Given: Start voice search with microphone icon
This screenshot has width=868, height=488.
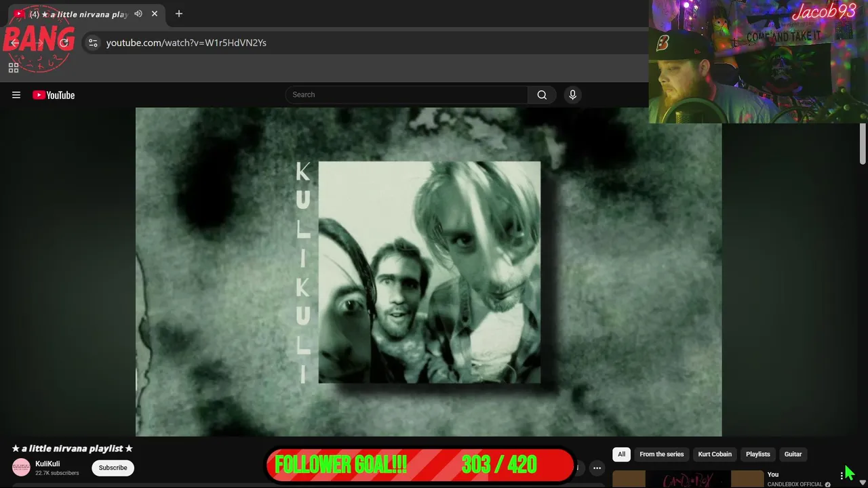Looking at the screenshot, I should pos(572,95).
